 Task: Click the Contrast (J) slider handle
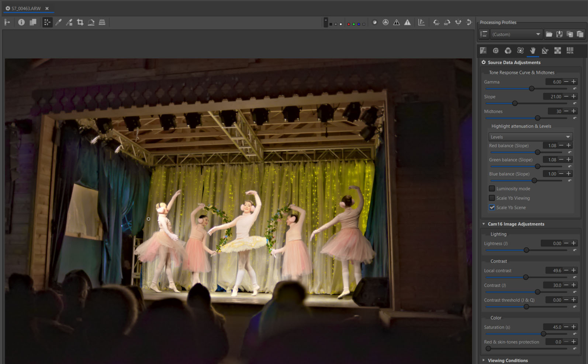537,292
